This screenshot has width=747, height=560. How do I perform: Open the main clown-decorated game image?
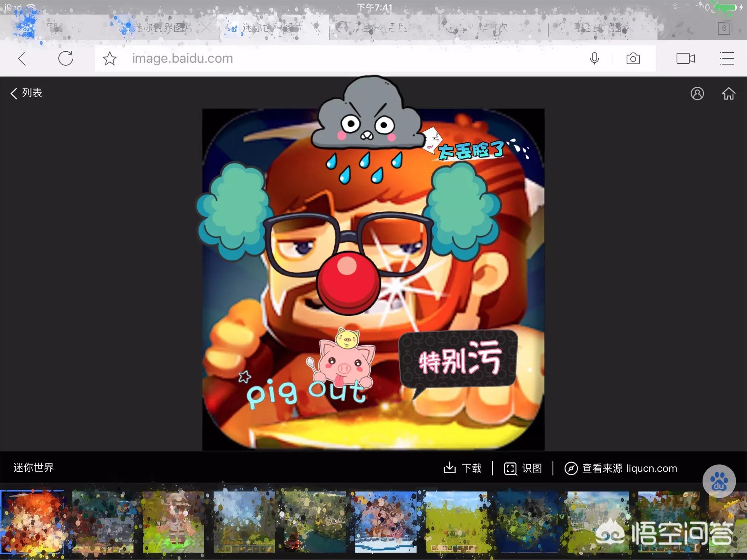[373, 279]
